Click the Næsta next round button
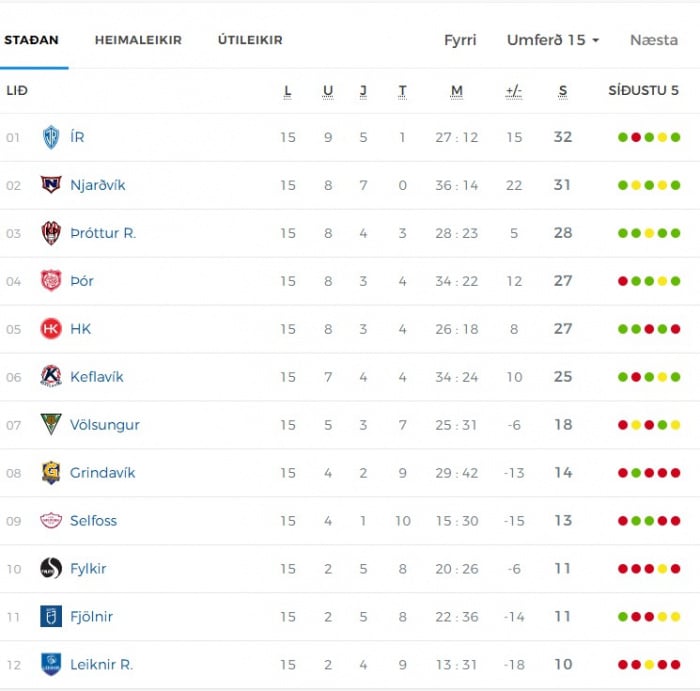 pyautogui.click(x=654, y=40)
